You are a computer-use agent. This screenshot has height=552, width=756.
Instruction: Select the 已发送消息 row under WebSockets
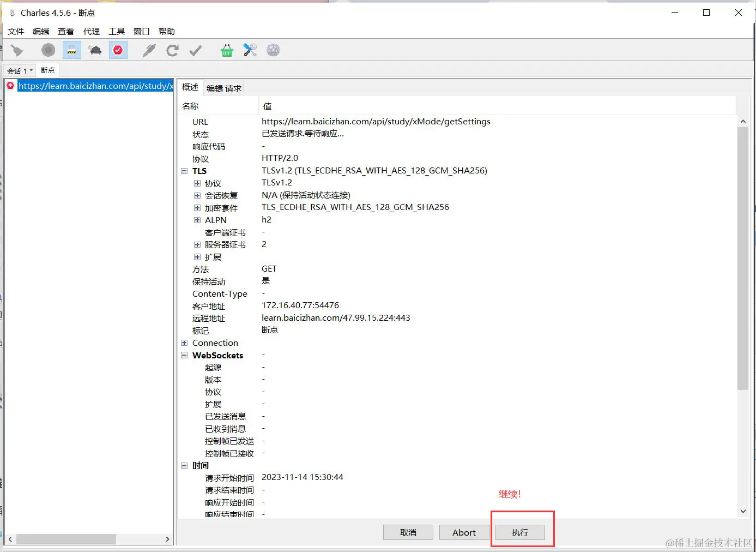point(225,416)
